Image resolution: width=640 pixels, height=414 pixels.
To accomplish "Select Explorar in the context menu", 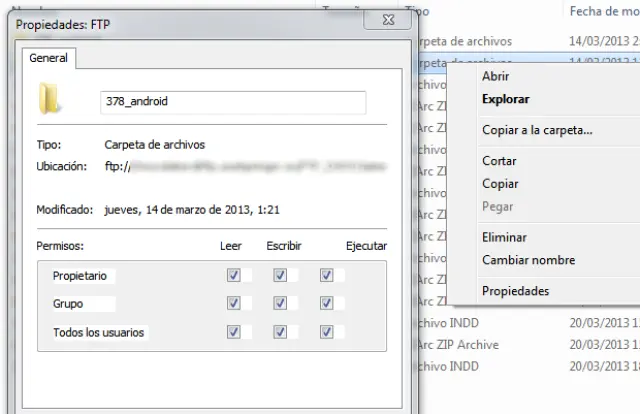I will (505, 99).
